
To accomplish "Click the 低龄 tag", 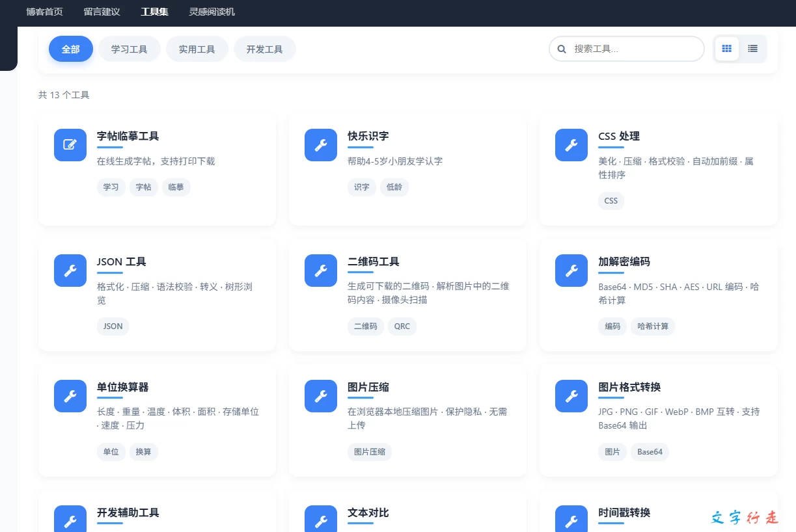I will 394,187.
